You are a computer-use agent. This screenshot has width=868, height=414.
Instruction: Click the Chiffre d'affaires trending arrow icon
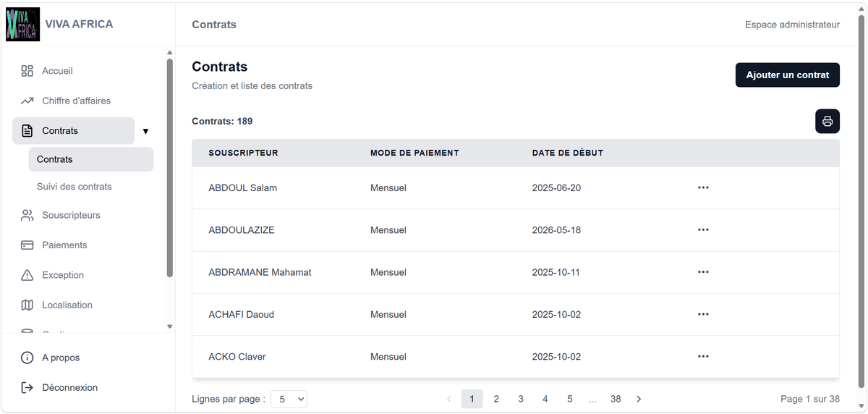(x=27, y=101)
